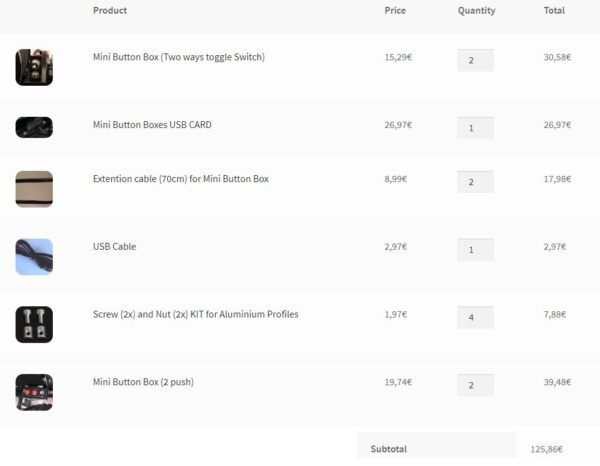The width and height of the screenshot is (600, 466).
Task: Open Screw and Nut KIT for Aluminium Profiles
Action: click(x=196, y=314)
